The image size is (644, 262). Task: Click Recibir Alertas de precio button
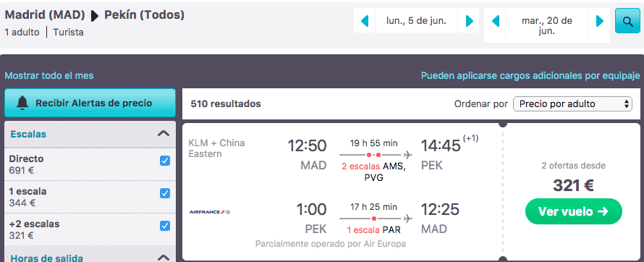(90, 103)
